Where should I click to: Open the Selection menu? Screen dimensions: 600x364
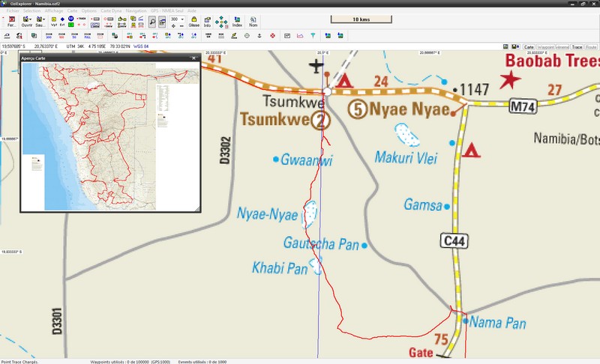[31, 10]
